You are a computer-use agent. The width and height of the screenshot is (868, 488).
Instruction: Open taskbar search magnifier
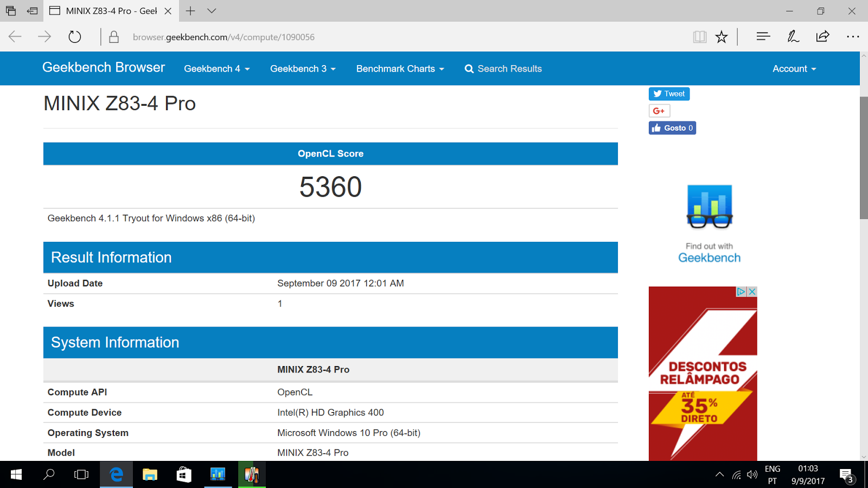[49, 475]
